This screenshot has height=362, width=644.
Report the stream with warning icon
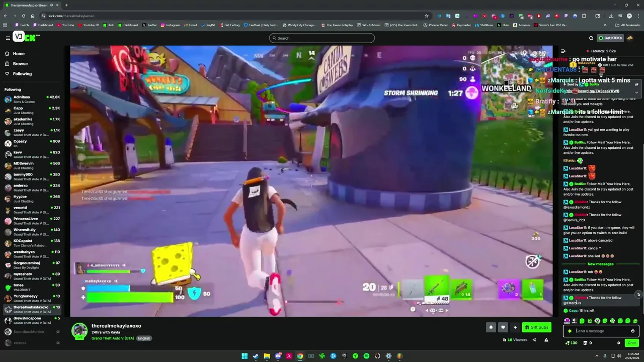click(546, 340)
